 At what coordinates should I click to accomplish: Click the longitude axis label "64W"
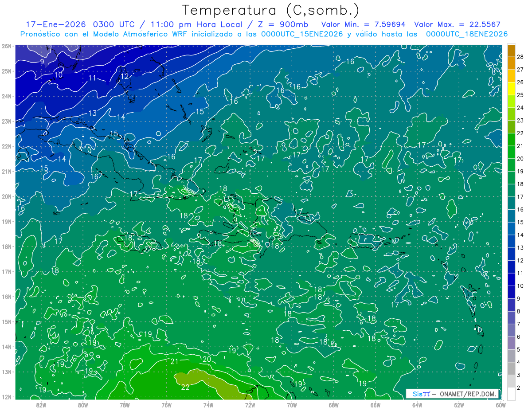(417, 405)
